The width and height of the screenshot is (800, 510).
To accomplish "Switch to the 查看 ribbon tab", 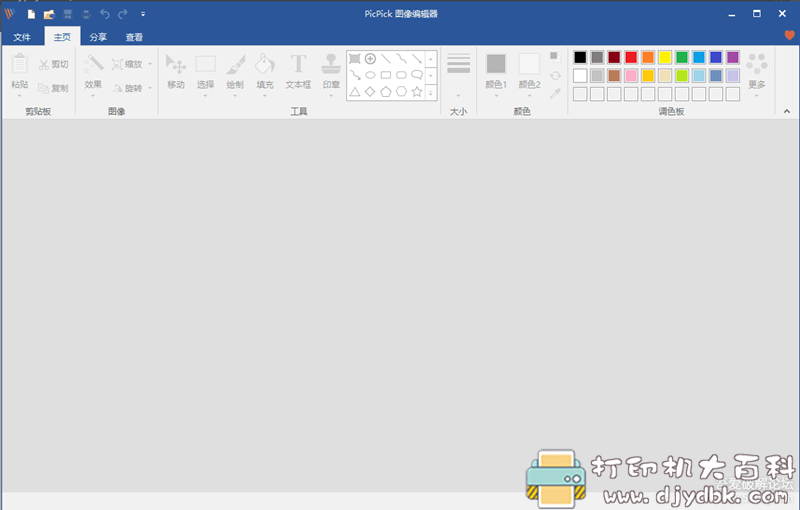I will coord(134,37).
